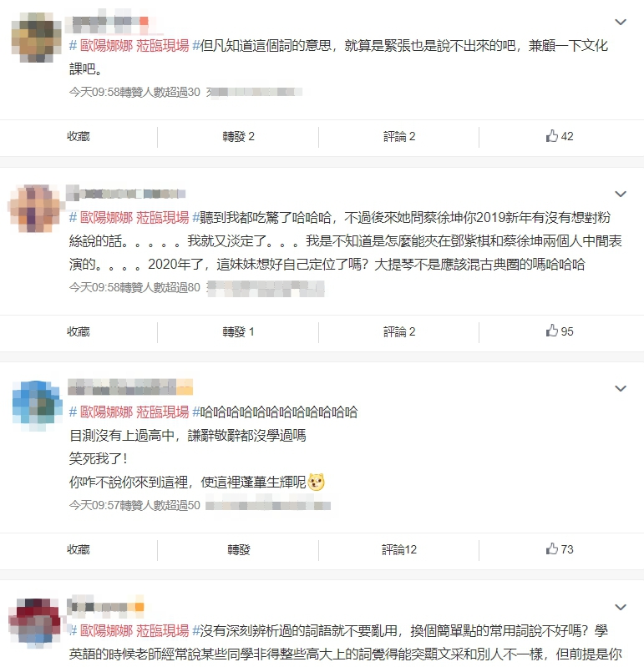Like the post with 73 likes
The image size is (644, 667).
coord(560,549)
